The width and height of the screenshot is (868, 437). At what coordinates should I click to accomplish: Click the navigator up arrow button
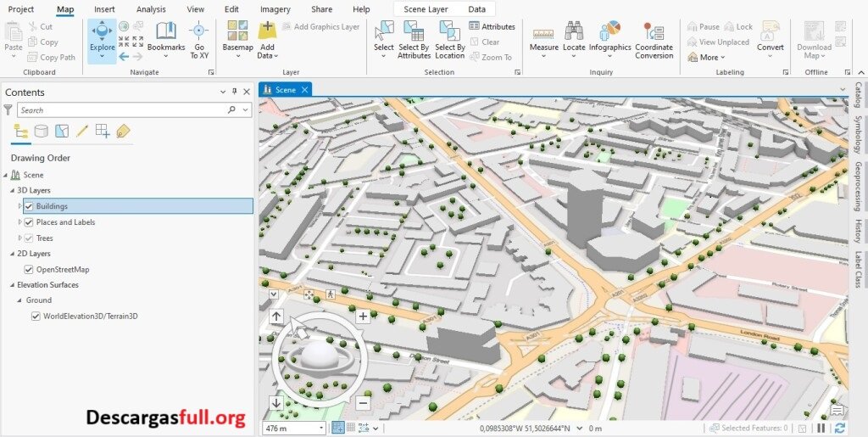pos(276,317)
